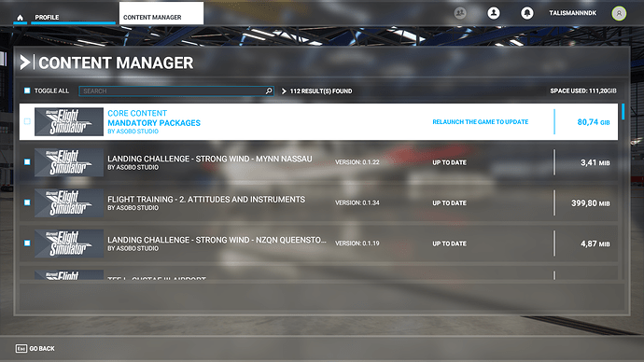Go to the home icon tab
This screenshot has width=644, height=362.
[x=21, y=17]
